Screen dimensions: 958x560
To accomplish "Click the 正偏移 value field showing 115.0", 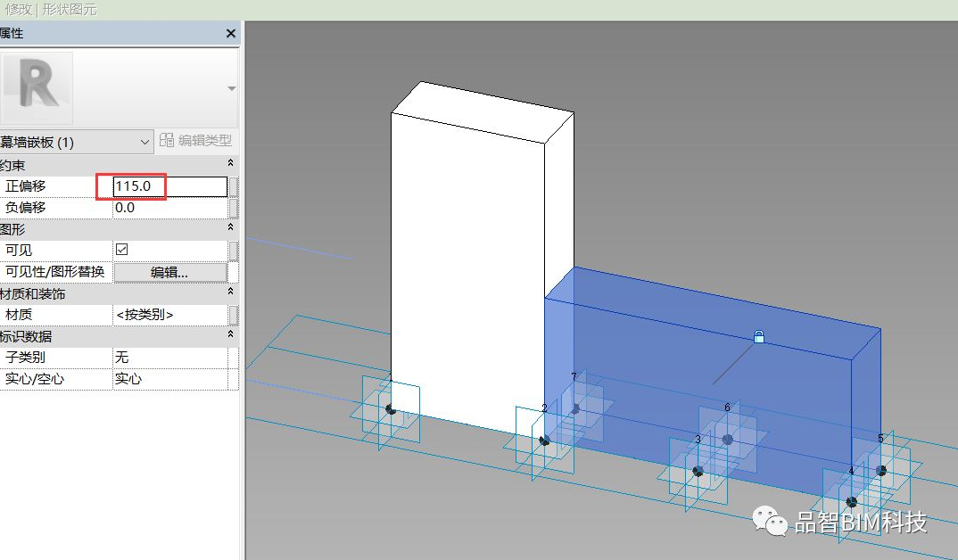I will coord(169,186).
